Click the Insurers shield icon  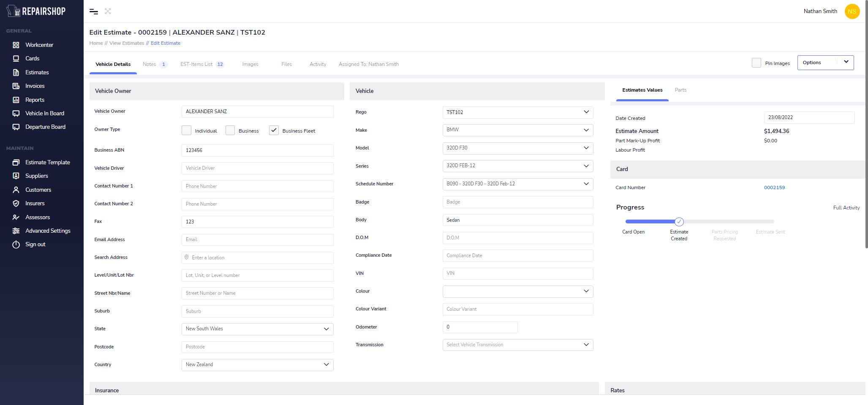coord(16,203)
